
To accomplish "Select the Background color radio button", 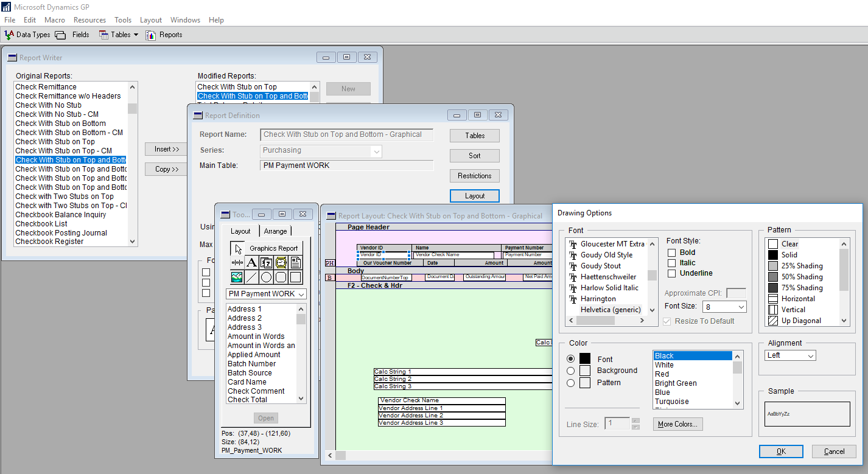I will pos(571,371).
